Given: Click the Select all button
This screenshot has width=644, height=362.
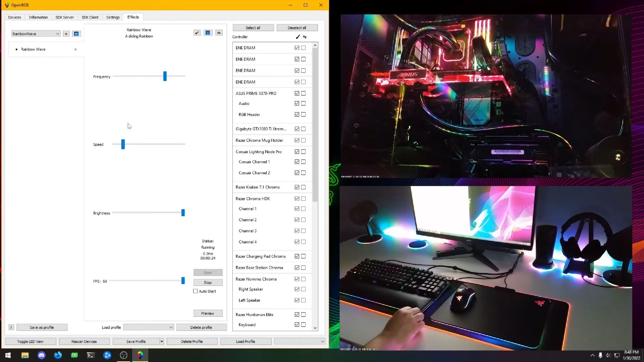Looking at the screenshot, I should (x=253, y=28).
